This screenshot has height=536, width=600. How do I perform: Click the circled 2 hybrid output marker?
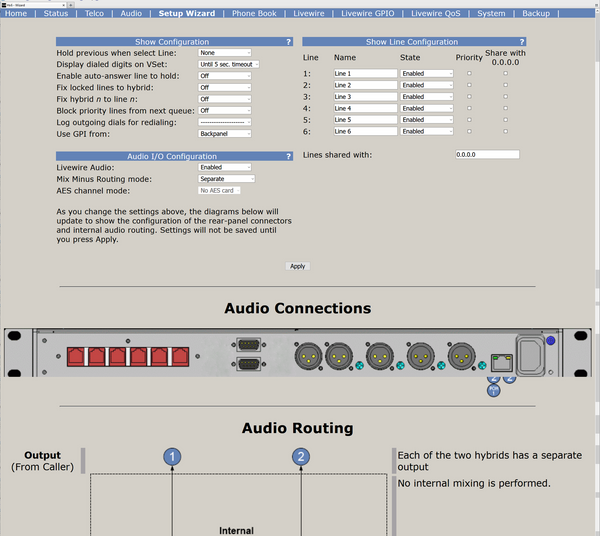[x=301, y=456]
